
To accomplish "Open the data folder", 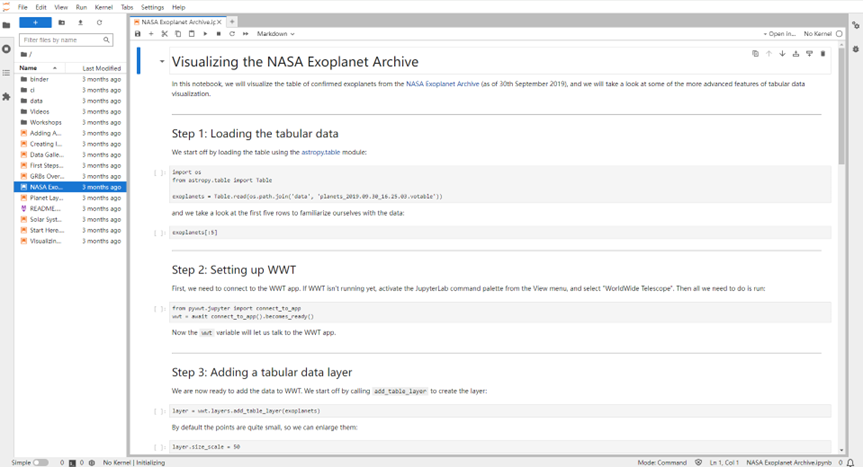I will 70,101.
